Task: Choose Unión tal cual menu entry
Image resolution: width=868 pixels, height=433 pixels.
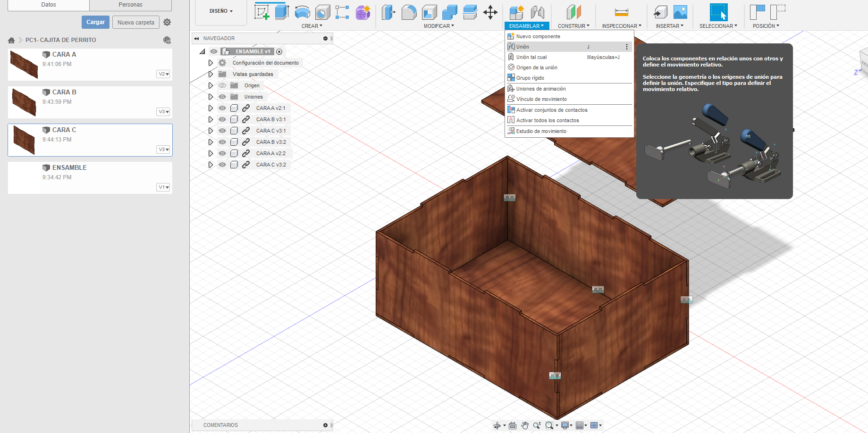Action: [569, 57]
